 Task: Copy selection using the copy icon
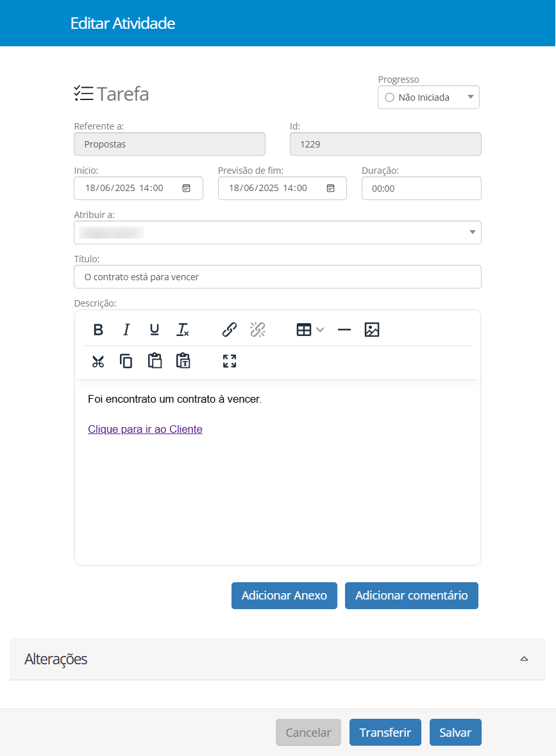(x=126, y=361)
